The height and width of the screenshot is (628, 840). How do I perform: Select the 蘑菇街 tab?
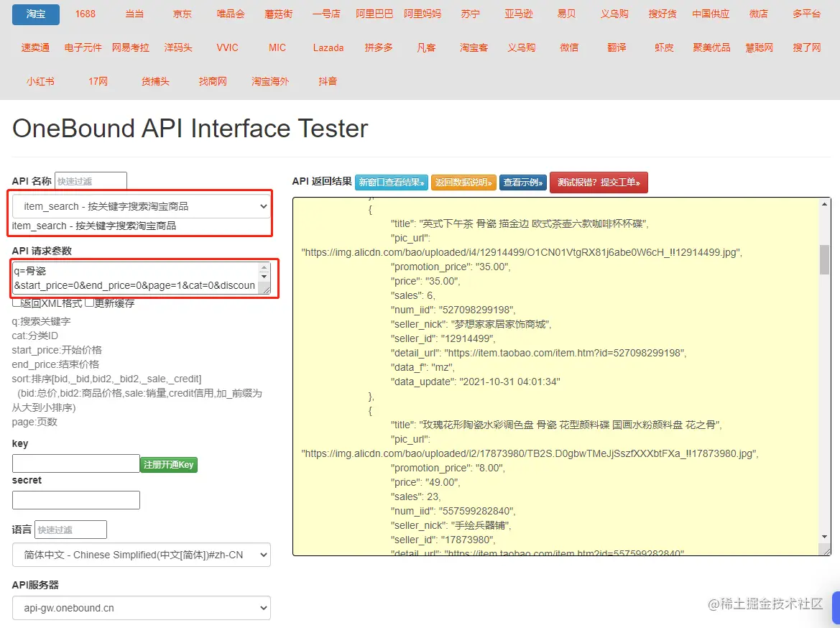click(279, 14)
